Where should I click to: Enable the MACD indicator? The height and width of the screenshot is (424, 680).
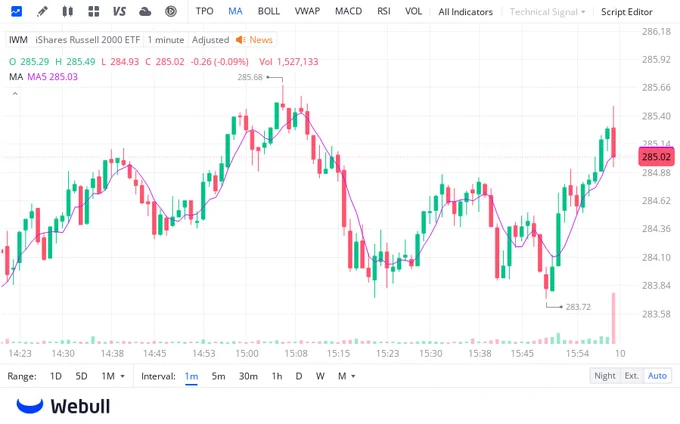pyautogui.click(x=348, y=11)
